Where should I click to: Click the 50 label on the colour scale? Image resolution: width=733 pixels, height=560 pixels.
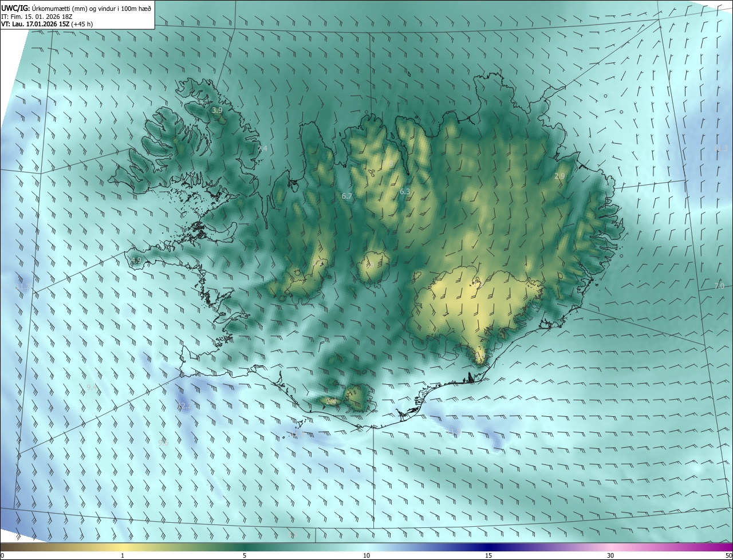click(x=728, y=555)
